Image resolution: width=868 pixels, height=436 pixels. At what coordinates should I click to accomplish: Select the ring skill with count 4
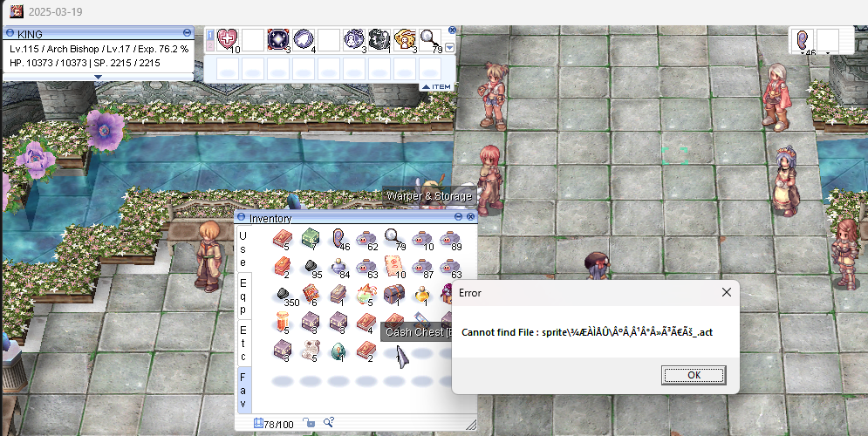pos(304,40)
